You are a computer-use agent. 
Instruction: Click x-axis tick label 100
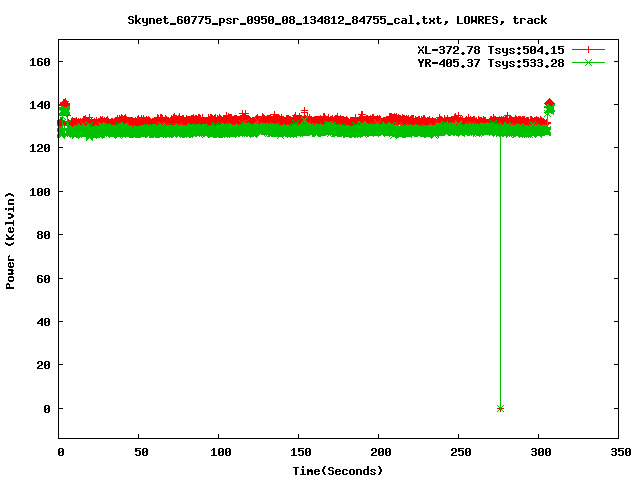coord(221,452)
